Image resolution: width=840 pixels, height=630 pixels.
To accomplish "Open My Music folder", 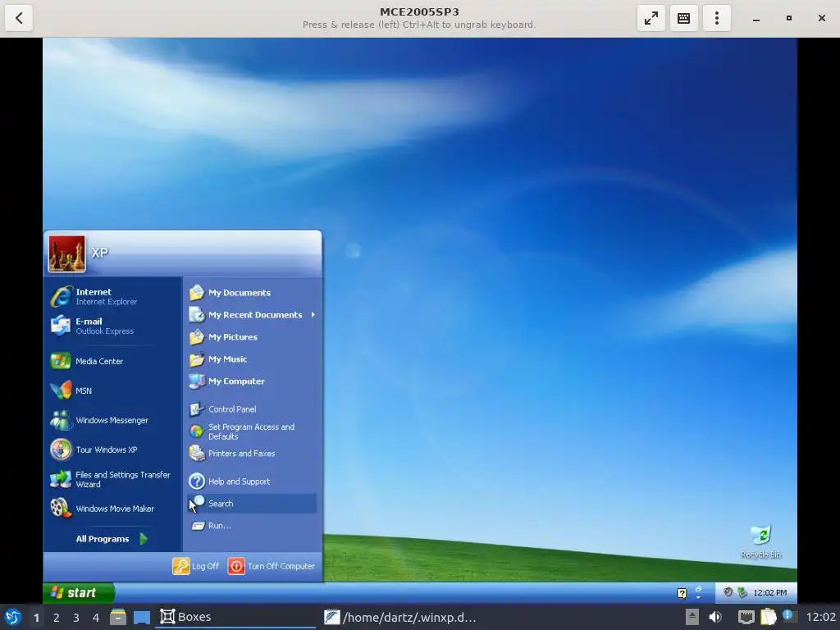I will [x=253, y=359].
